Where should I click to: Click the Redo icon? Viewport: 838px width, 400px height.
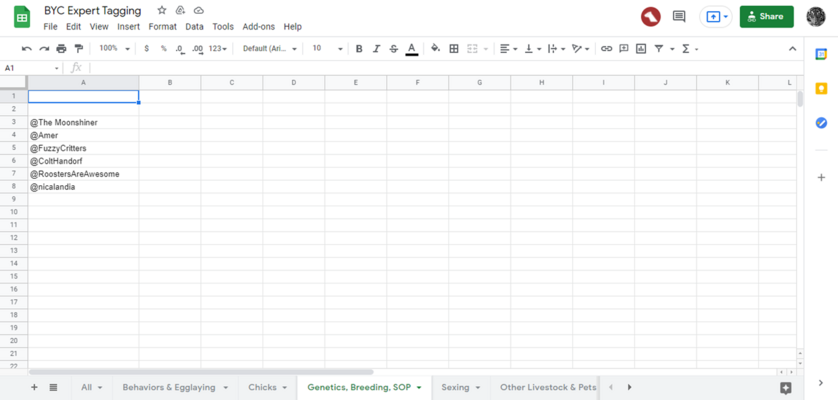[x=44, y=49]
